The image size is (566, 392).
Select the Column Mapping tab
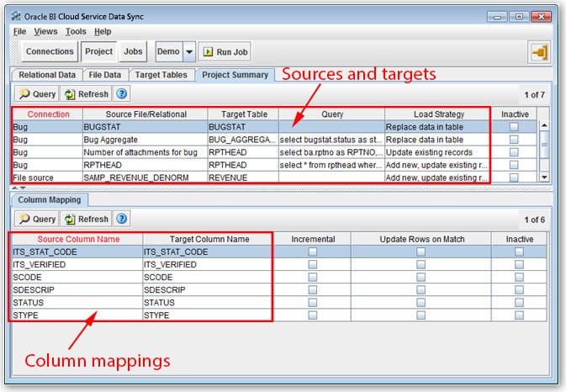click(x=50, y=199)
